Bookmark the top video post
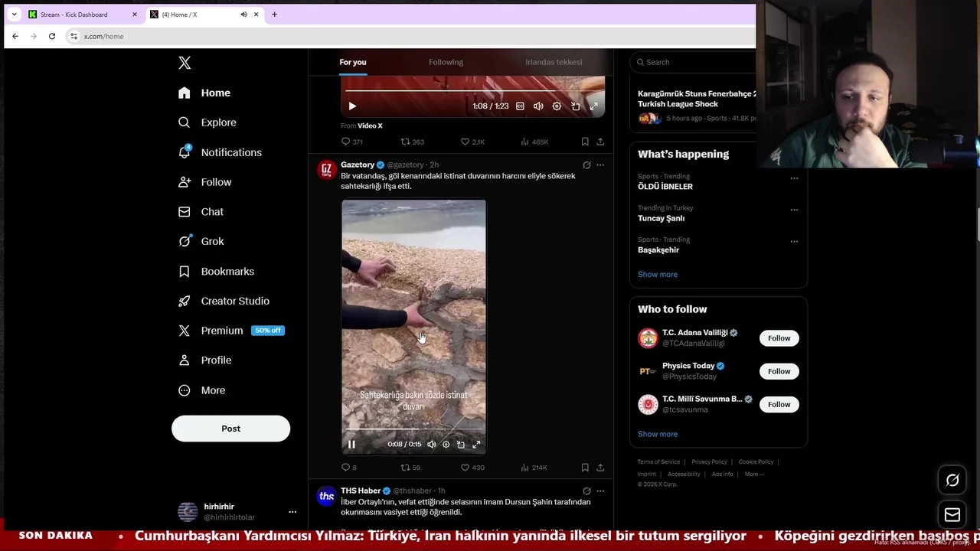 (585, 142)
